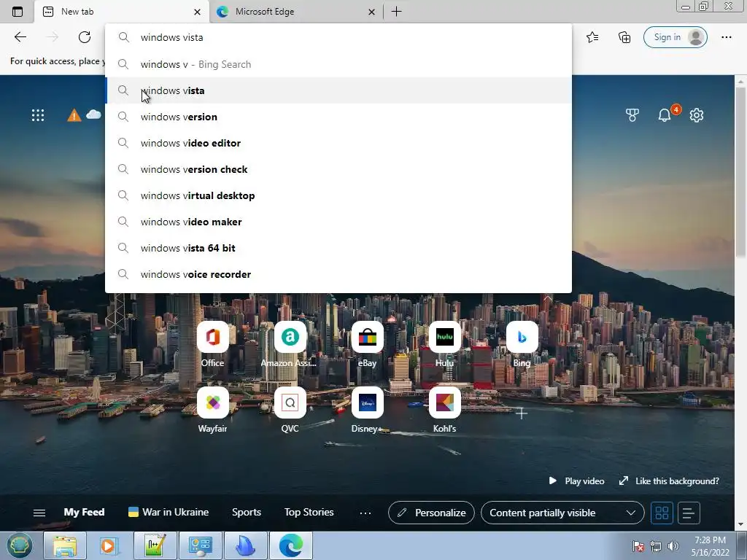
Task: Go back with the browser back arrow
Action: pyautogui.click(x=20, y=37)
